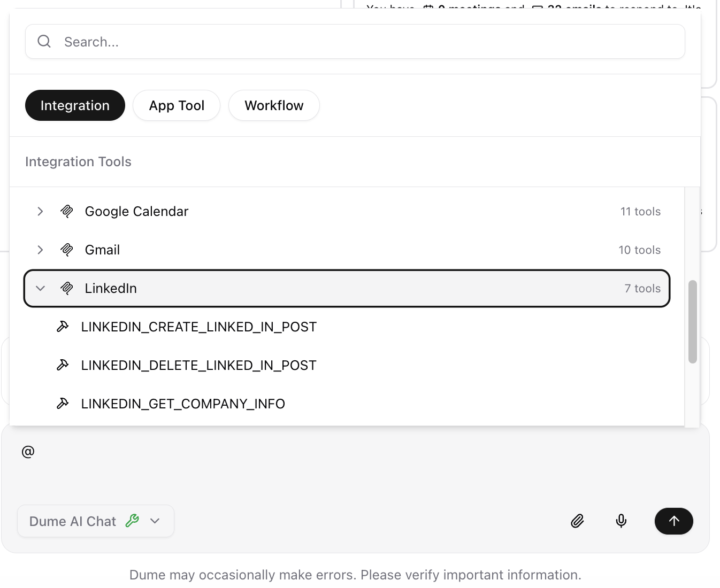This screenshot has width=720, height=588.
Task: Click the search magnifier icon
Action: click(x=44, y=41)
